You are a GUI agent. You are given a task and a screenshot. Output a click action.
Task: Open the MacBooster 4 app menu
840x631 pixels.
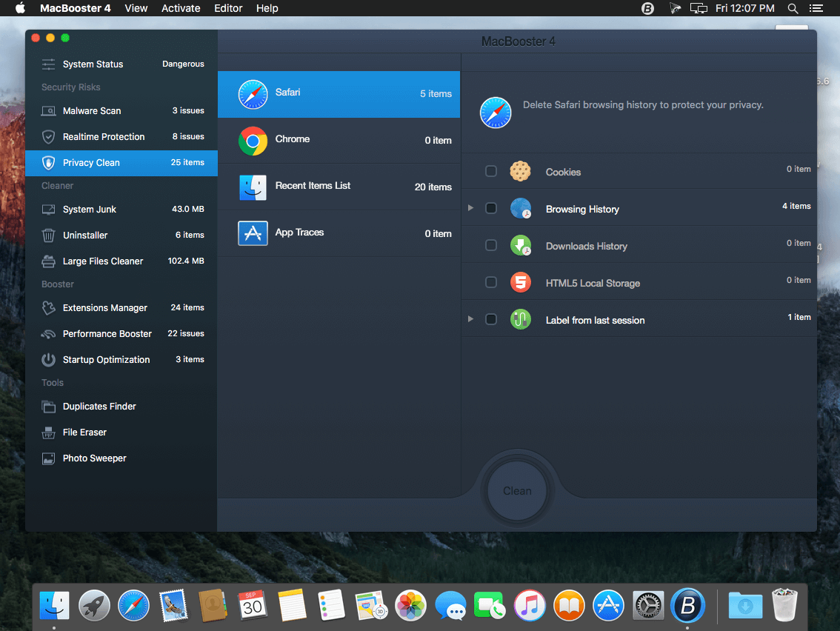click(76, 8)
